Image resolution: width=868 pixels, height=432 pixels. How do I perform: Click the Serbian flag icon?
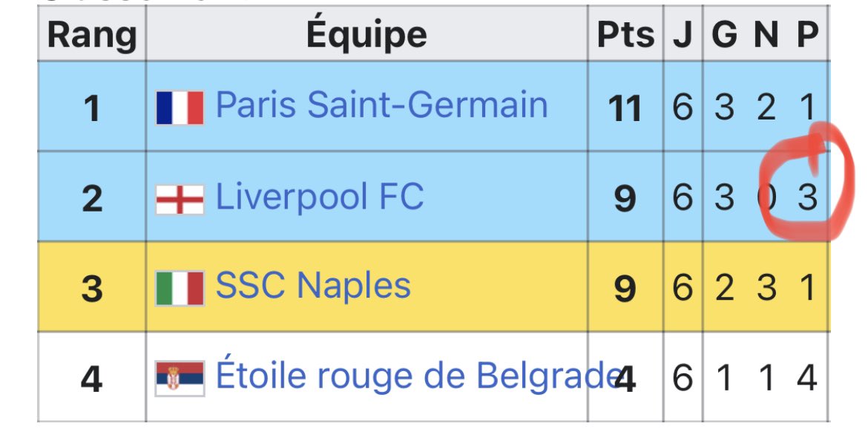click(x=180, y=379)
